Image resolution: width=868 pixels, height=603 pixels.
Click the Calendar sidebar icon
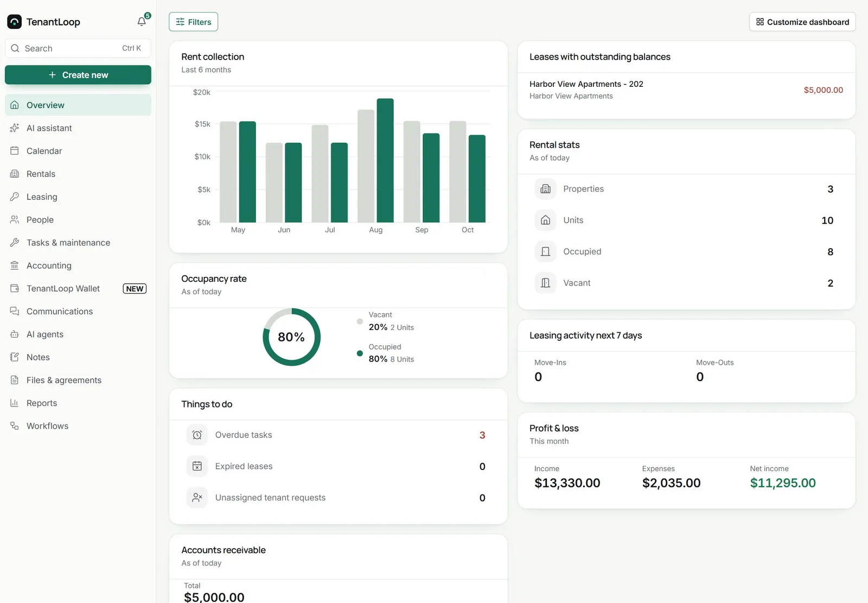15,151
